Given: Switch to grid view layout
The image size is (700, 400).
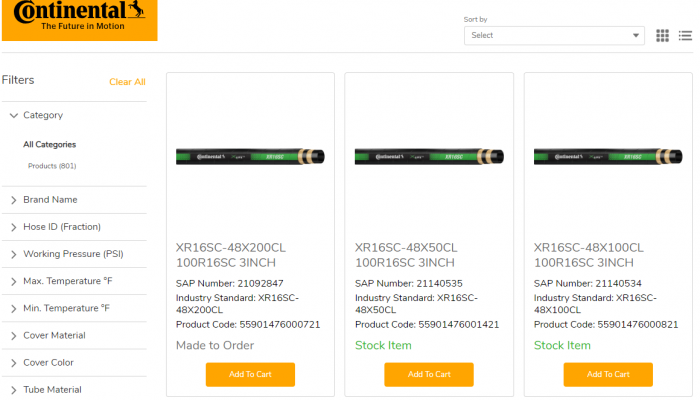Looking at the screenshot, I should (662, 36).
